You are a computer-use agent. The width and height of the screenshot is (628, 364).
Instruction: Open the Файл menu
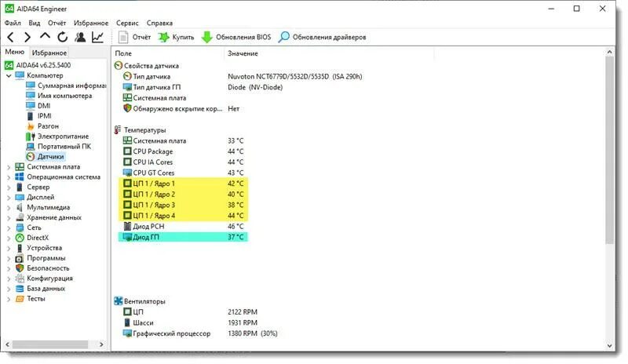[x=13, y=23]
